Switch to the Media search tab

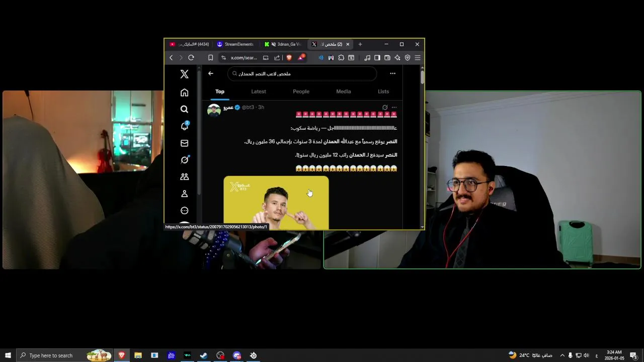tap(344, 92)
